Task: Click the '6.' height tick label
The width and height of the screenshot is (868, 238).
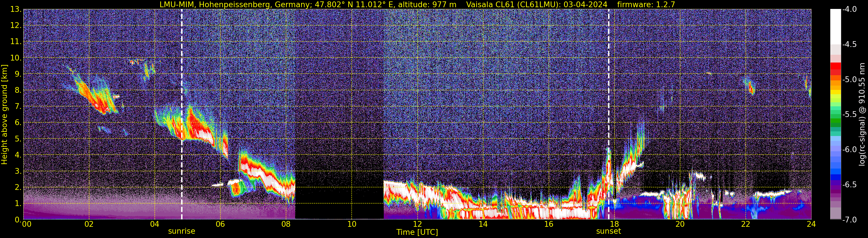Action: 18,123
